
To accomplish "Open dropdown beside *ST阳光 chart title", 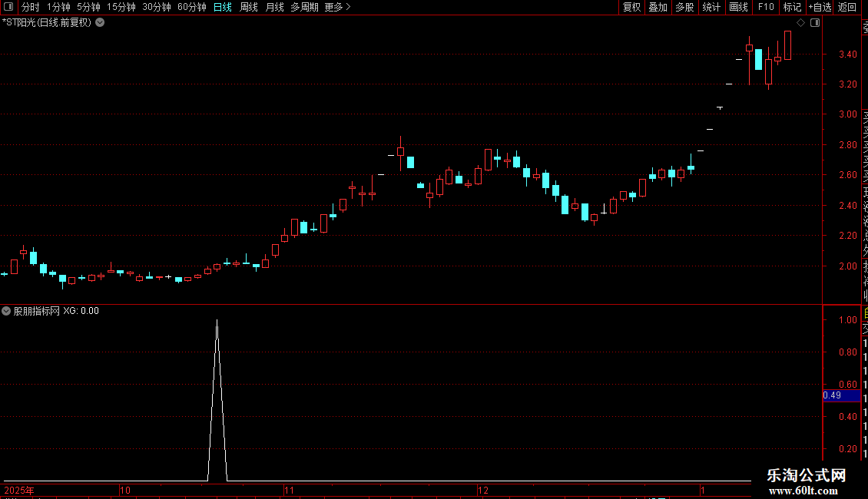I will click(x=100, y=23).
